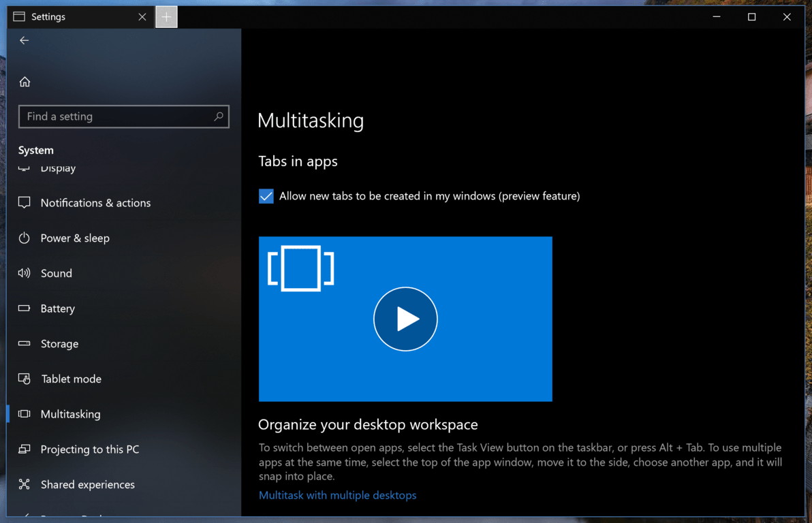Minimize the Settings window
The width and height of the screenshot is (812, 523).
[x=717, y=17]
